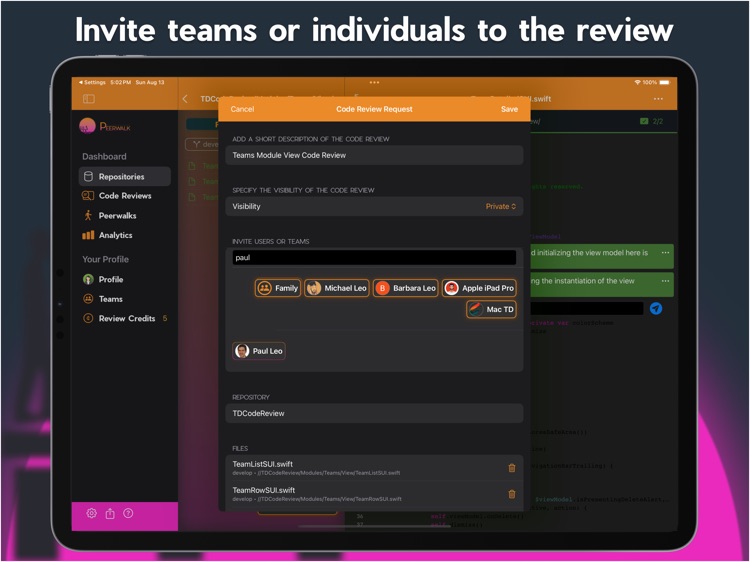The image size is (750, 562).
Task: Click the Peerwalk logo
Action: click(x=105, y=126)
